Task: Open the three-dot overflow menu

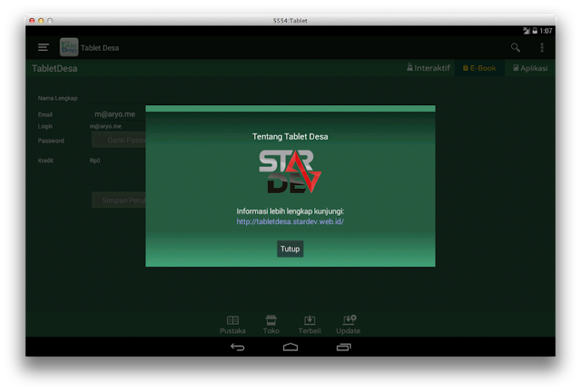Action: 542,47
